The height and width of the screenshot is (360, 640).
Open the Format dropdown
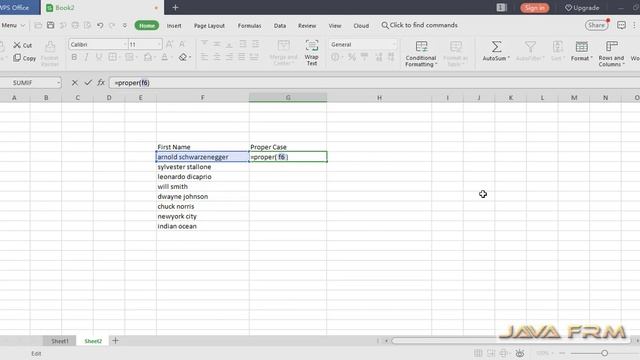coord(582,51)
